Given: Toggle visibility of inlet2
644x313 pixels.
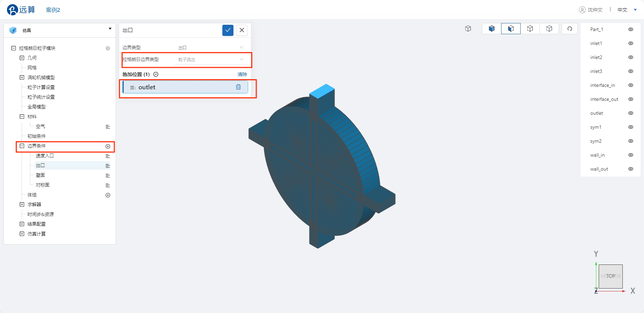Looking at the screenshot, I should pyautogui.click(x=631, y=57).
